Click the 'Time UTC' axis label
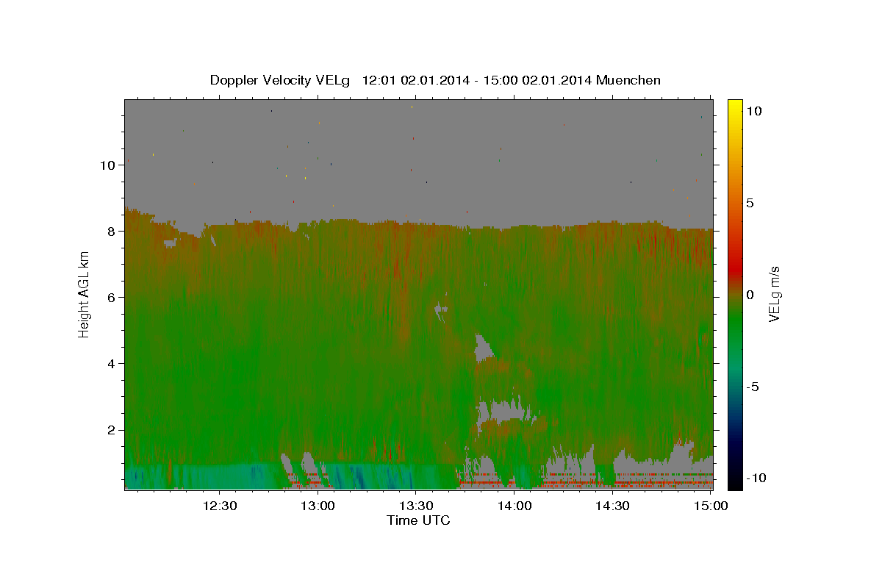Screen dimensions: 882x588 (418, 520)
